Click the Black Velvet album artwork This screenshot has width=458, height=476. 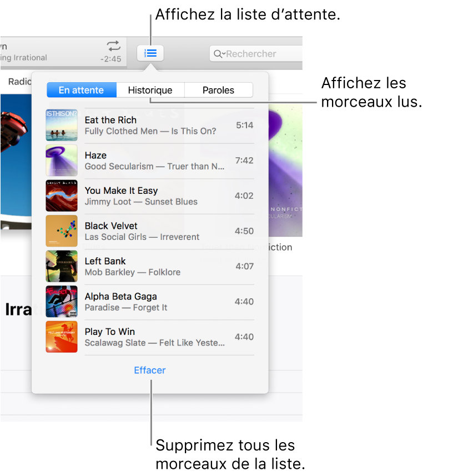tap(62, 231)
